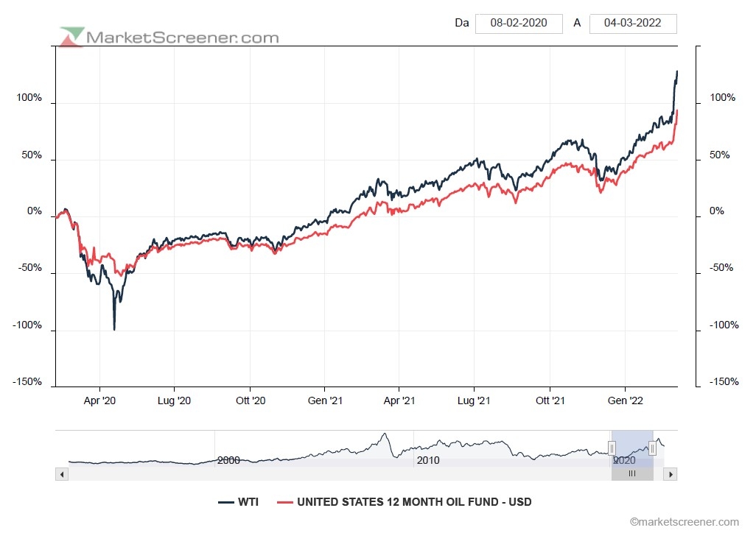Click the WTI peak at chart's right end
Viewport: 756px width, 533px height.
coord(677,71)
